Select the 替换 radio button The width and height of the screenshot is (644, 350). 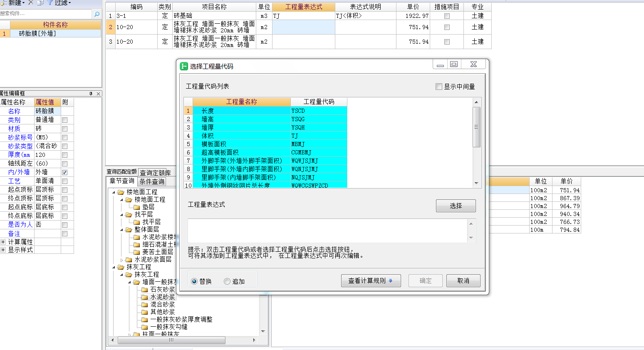click(194, 281)
